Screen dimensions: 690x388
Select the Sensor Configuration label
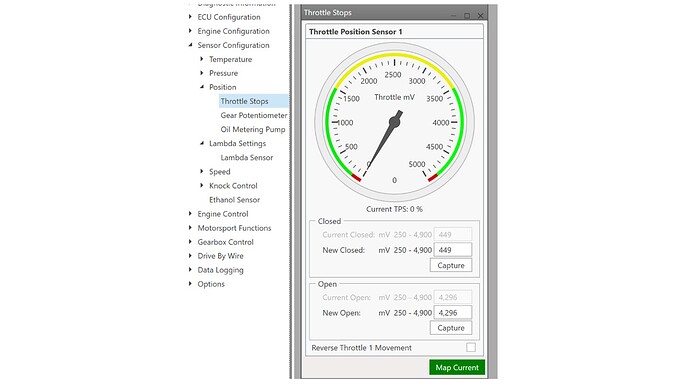point(233,45)
